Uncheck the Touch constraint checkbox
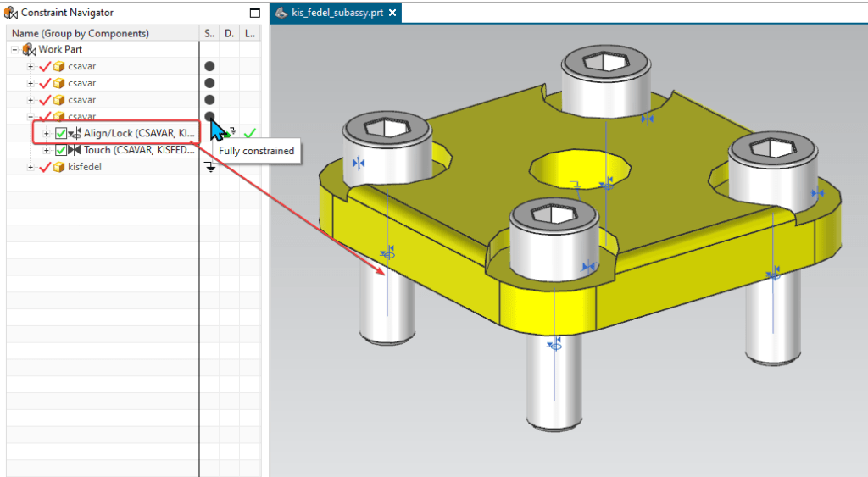Viewport: 868px width, 477px height. pyautogui.click(x=61, y=150)
